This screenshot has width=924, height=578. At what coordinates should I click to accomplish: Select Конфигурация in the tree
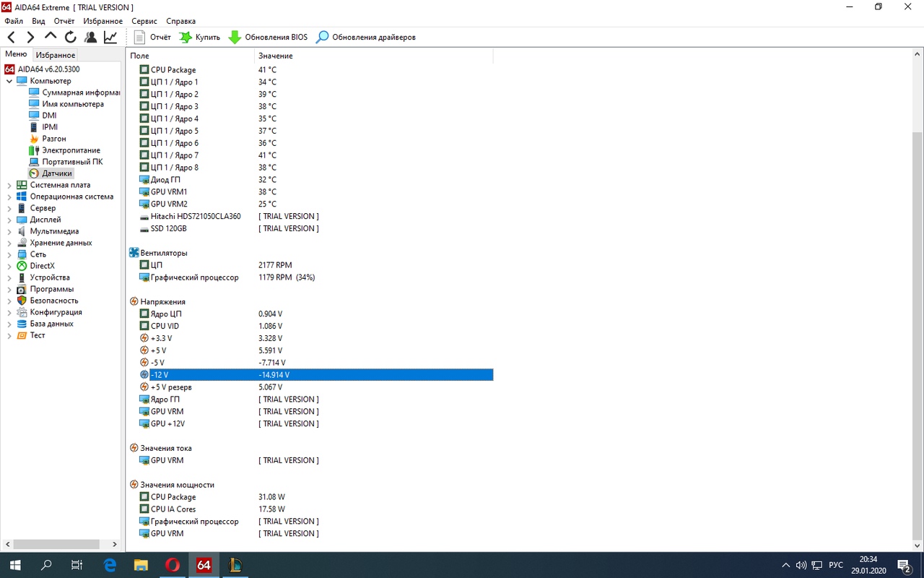pyautogui.click(x=49, y=312)
